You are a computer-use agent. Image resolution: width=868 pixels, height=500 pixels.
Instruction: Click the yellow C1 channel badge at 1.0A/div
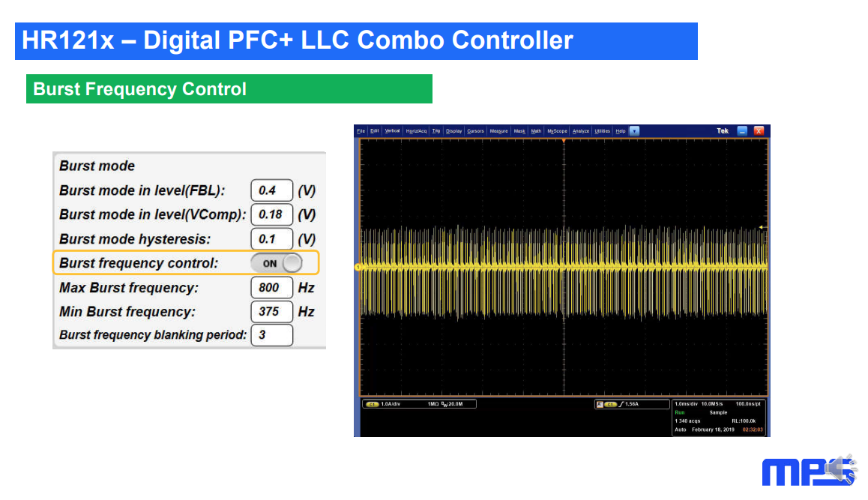tap(372, 404)
